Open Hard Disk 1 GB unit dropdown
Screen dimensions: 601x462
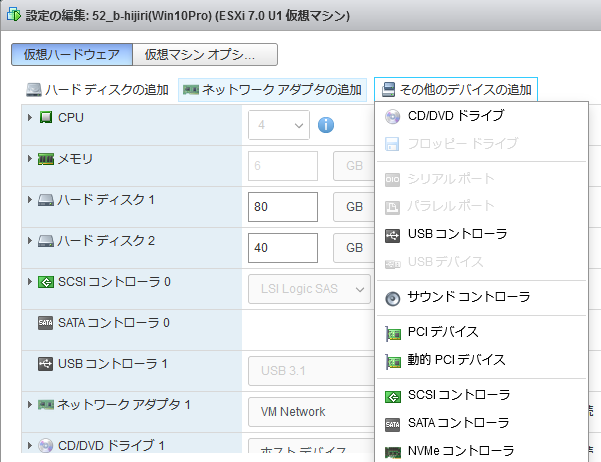coord(354,207)
